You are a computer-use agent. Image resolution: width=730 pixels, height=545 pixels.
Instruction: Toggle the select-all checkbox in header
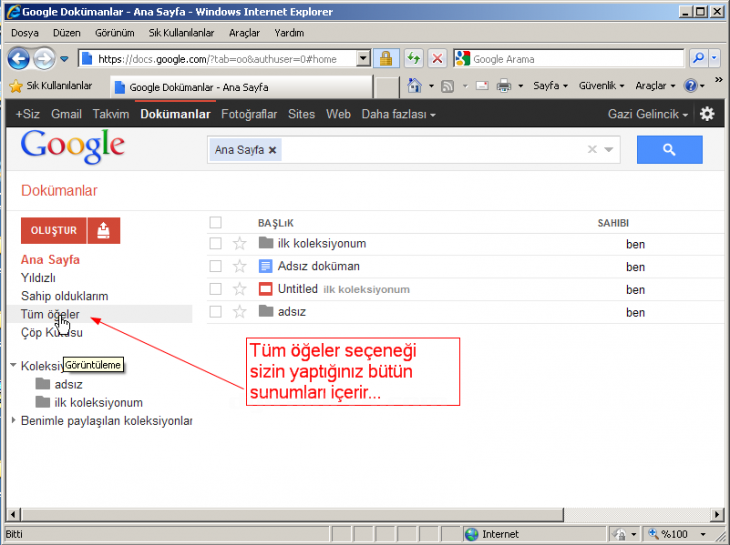pyautogui.click(x=215, y=223)
